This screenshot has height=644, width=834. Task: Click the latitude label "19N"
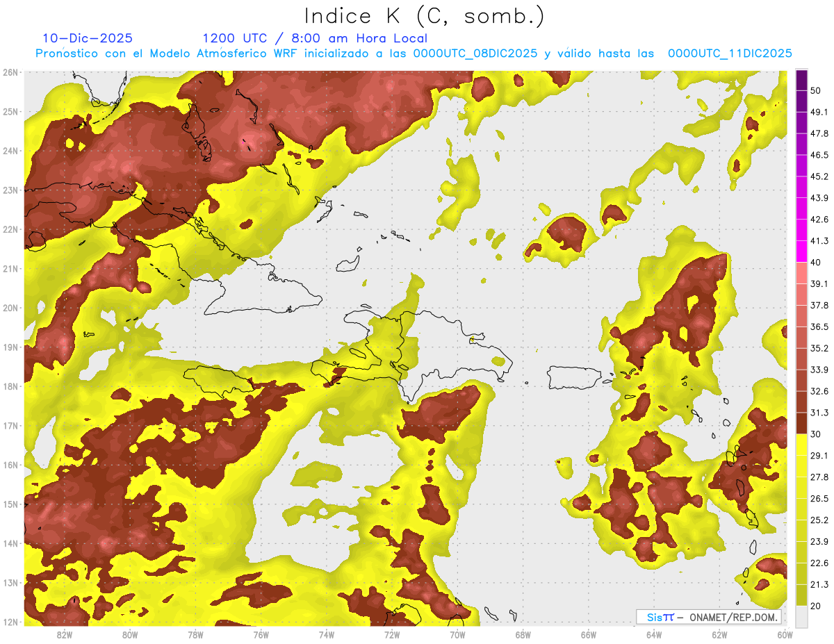tap(10, 347)
